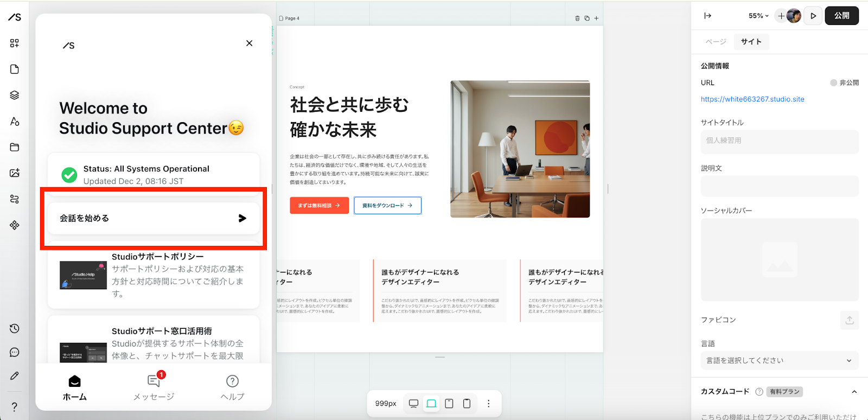Open the ヘルプ tab in support panel
The width and height of the screenshot is (868, 420).
[232, 388]
